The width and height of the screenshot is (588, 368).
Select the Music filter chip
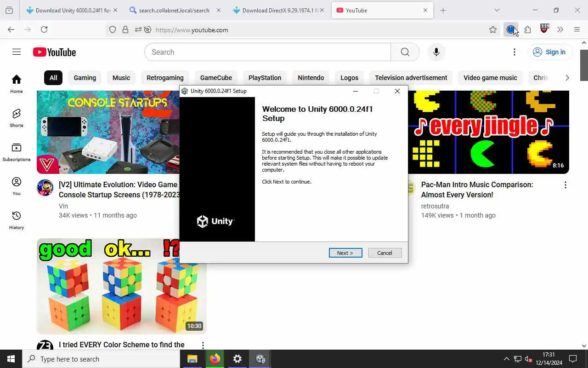(x=121, y=78)
